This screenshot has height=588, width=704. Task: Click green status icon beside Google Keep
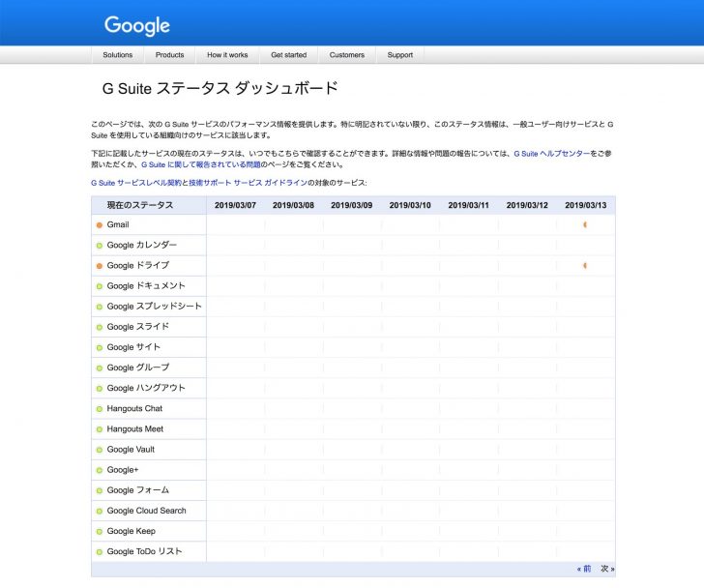[x=100, y=532]
